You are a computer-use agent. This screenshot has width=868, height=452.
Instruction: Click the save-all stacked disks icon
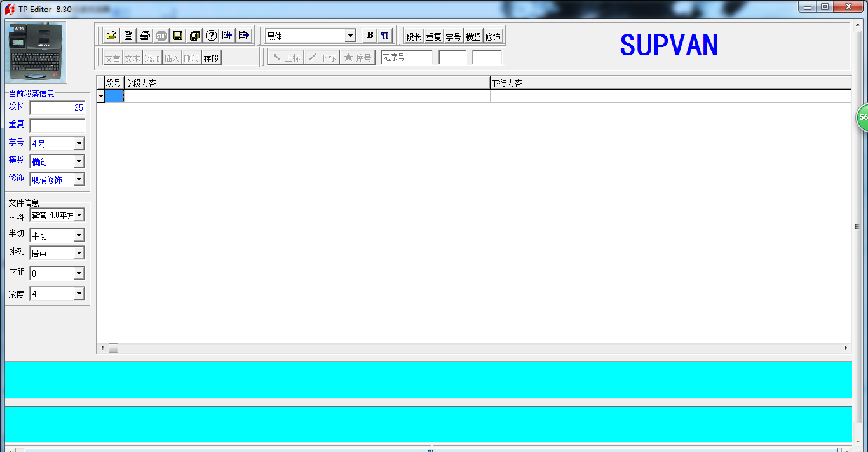click(x=194, y=36)
